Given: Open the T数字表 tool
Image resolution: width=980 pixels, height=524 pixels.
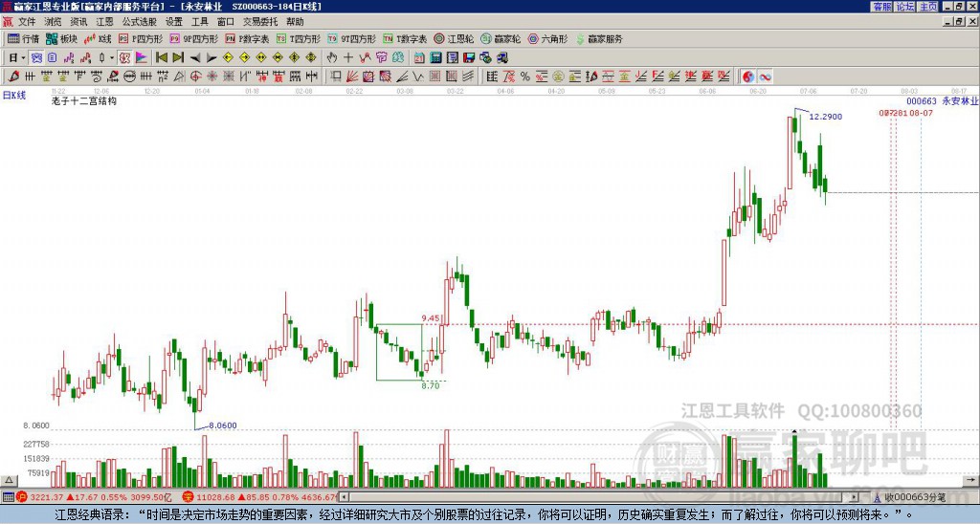Looking at the screenshot, I should click(x=405, y=38).
